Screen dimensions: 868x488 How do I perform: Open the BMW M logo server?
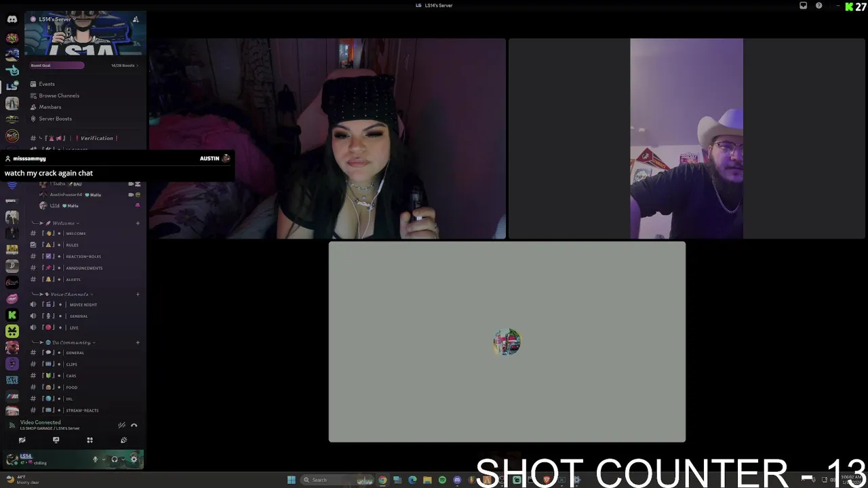12,396
